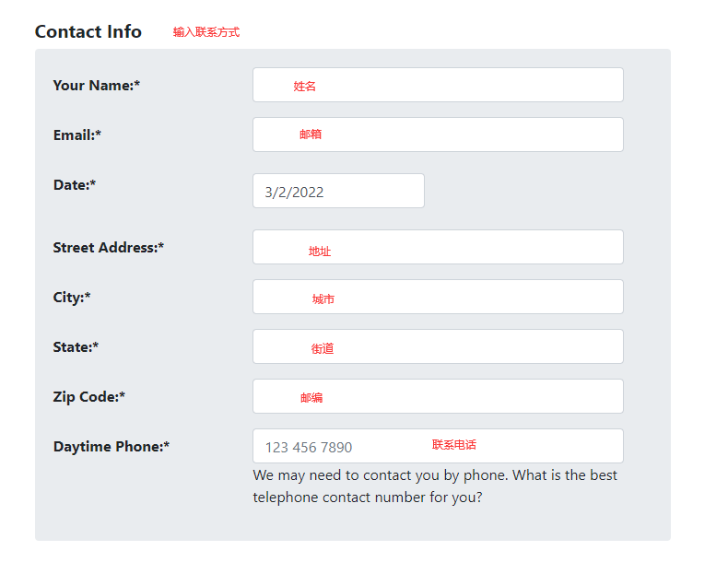Click the Date field showing 3/2/2022
This screenshot has height=562, width=728.
pyautogui.click(x=338, y=192)
